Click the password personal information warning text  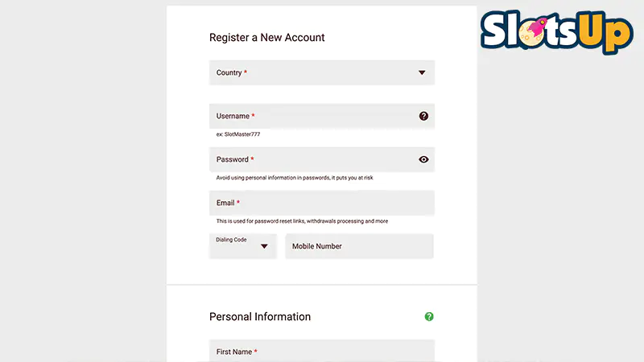tap(295, 178)
